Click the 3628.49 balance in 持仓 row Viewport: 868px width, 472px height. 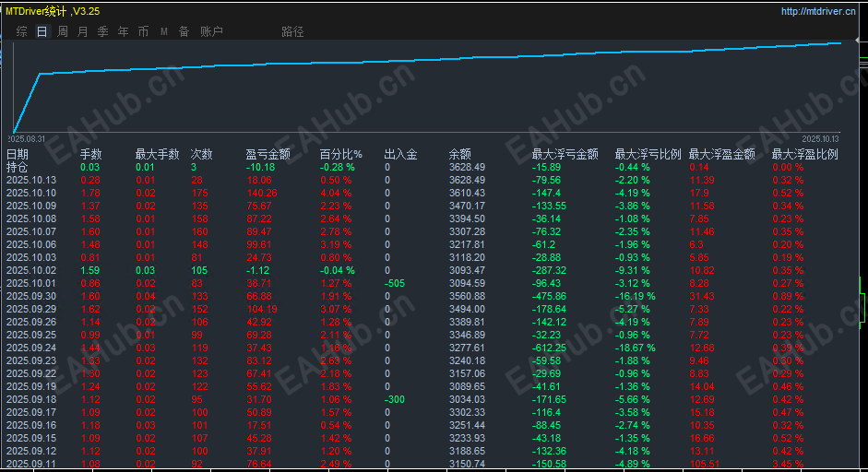pos(468,167)
